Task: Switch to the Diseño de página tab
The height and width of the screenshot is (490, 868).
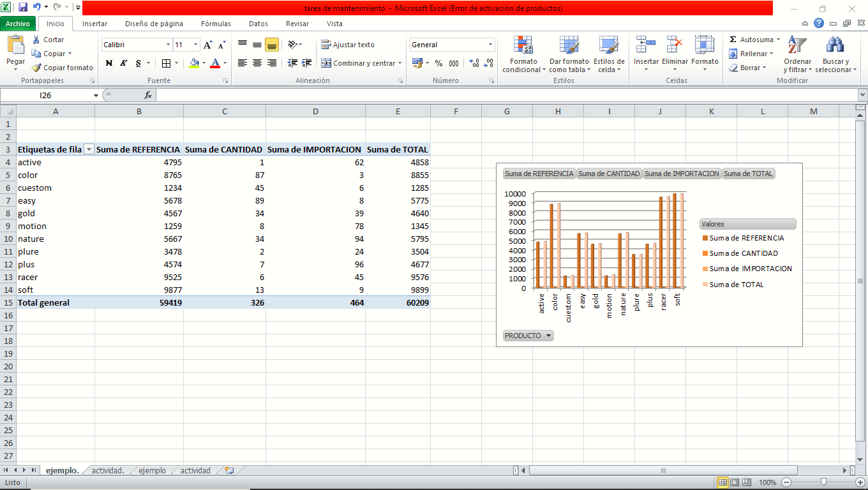Action: pos(154,24)
